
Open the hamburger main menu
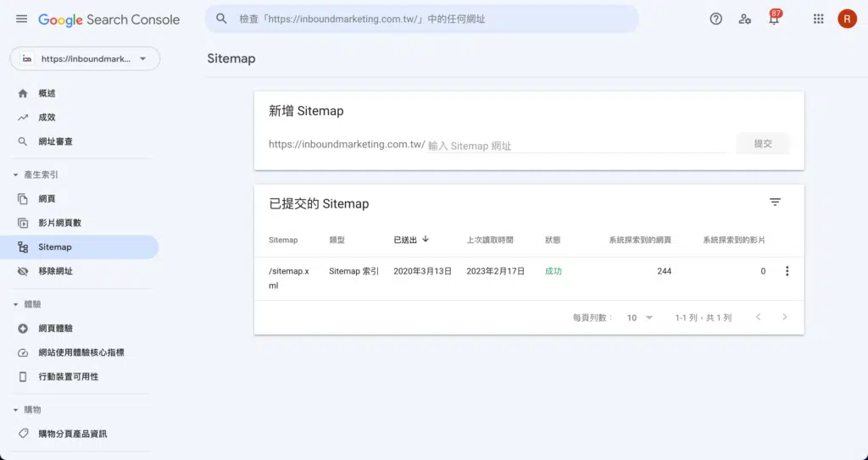[x=21, y=19]
